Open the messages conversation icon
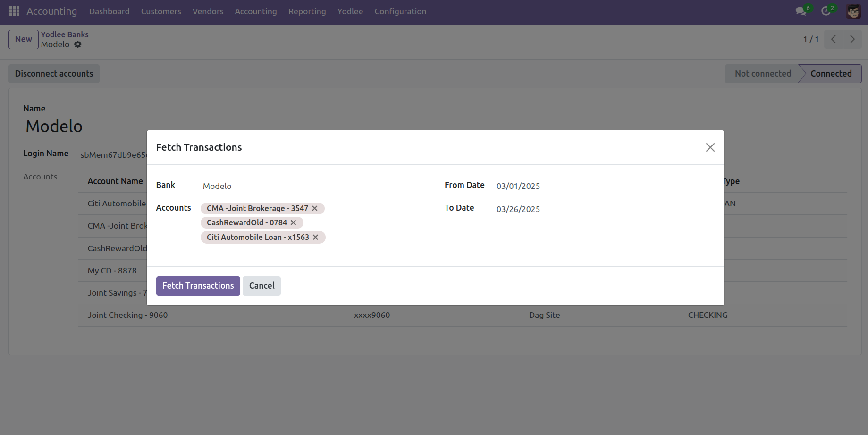The width and height of the screenshot is (868, 435). (801, 11)
